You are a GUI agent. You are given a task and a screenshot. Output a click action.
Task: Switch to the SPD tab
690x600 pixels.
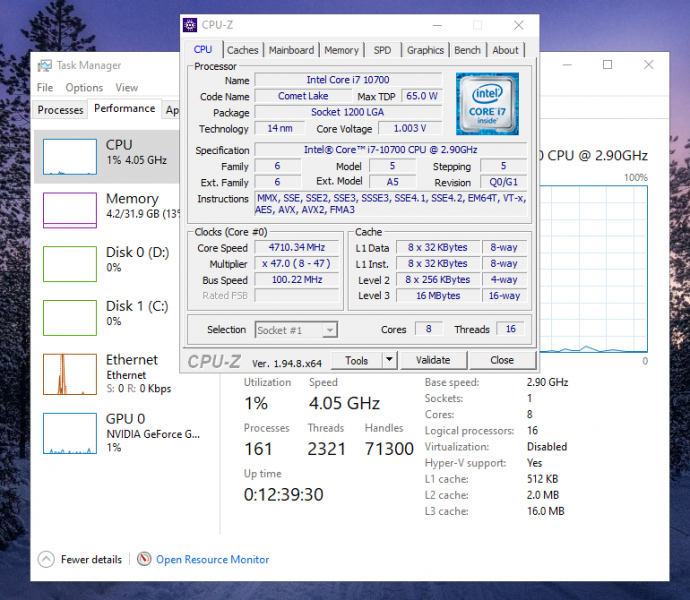point(382,50)
